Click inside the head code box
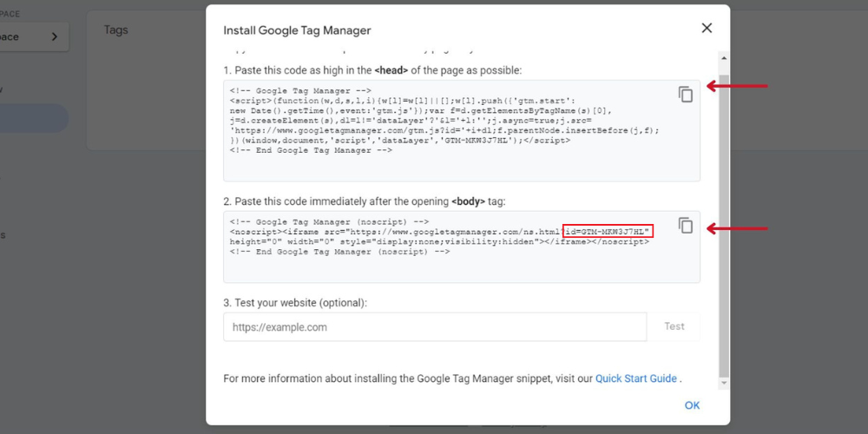Screen dimensions: 868x434 click(462, 131)
